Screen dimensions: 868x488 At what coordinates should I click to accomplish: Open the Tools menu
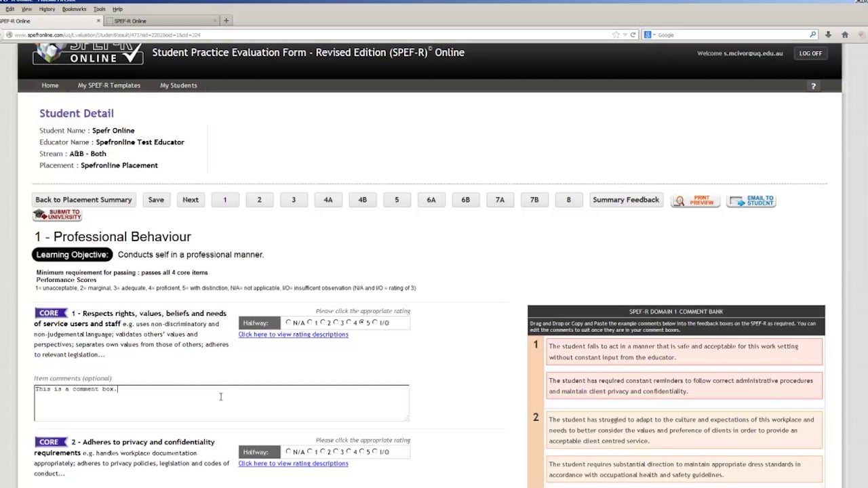click(x=99, y=9)
